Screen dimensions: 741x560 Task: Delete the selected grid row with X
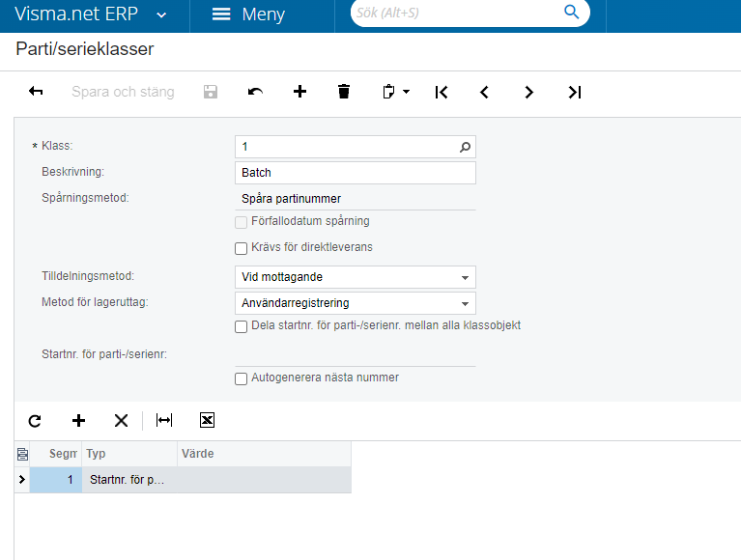(x=121, y=420)
